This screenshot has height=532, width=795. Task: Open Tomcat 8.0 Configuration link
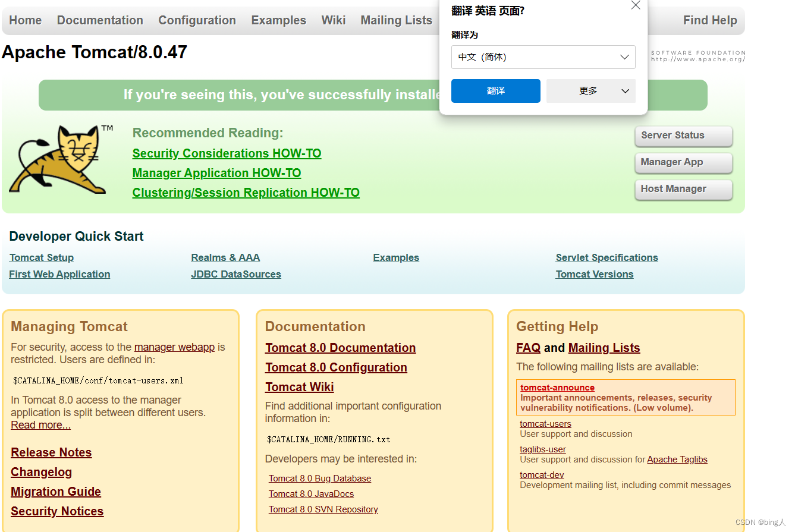336,367
